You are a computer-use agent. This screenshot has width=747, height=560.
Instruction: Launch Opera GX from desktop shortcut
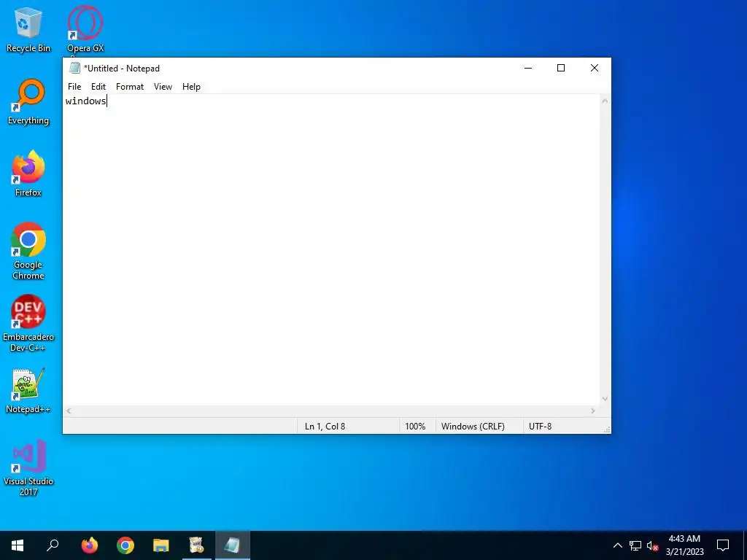click(x=85, y=29)
